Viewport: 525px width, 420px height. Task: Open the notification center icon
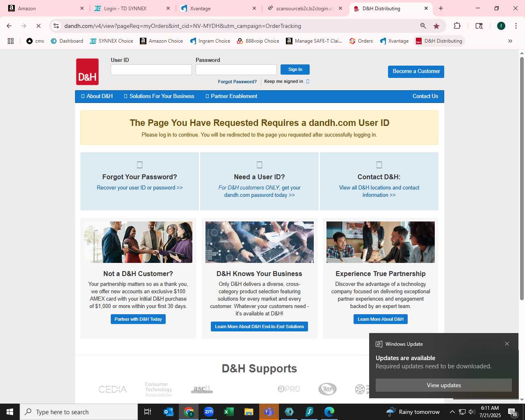point(512,412)
